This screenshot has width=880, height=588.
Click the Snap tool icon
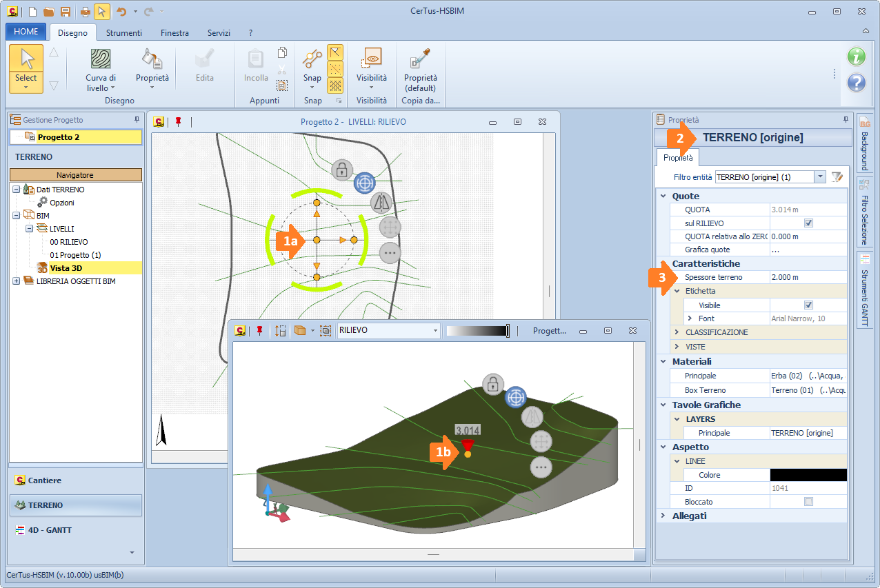(312, 59)
